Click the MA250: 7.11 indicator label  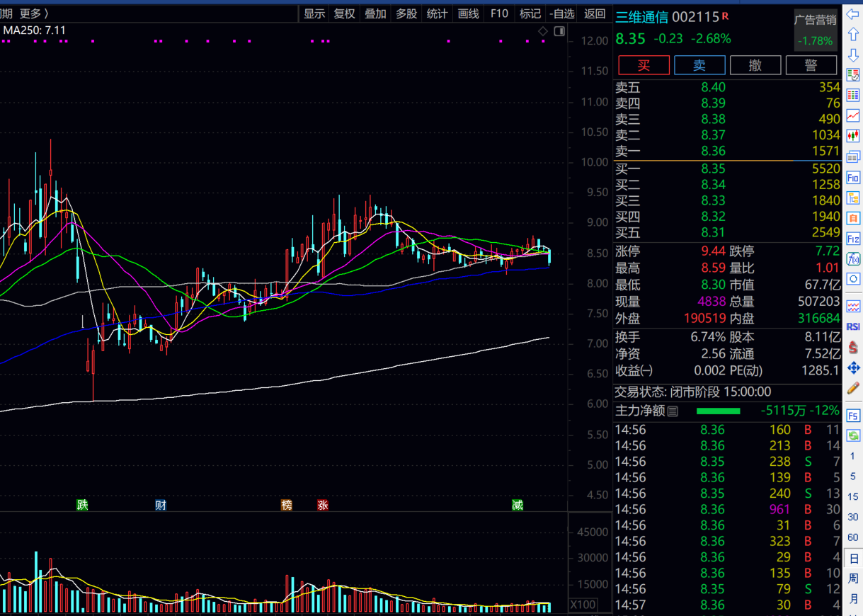[35, 30]
